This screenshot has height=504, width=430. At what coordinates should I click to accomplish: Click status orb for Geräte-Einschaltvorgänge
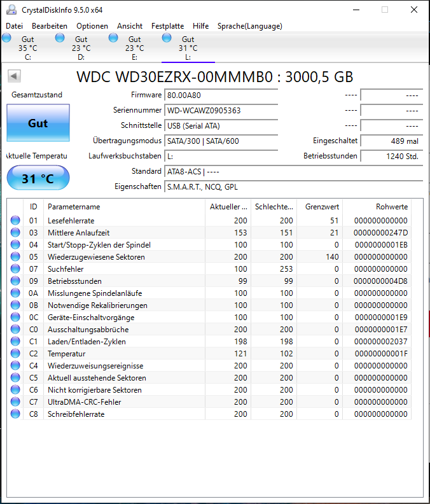point(15,318)
